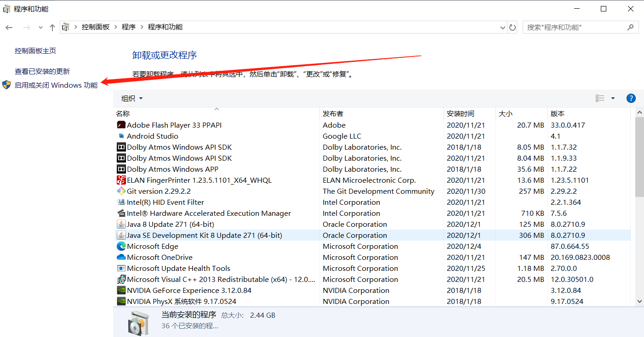Select Git version 2.29.2.2 in the list
The image size is (644, 337).
coord(159,191)
